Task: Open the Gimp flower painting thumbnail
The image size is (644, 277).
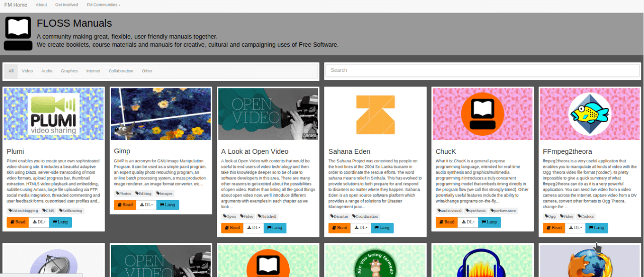Action: 161,114
